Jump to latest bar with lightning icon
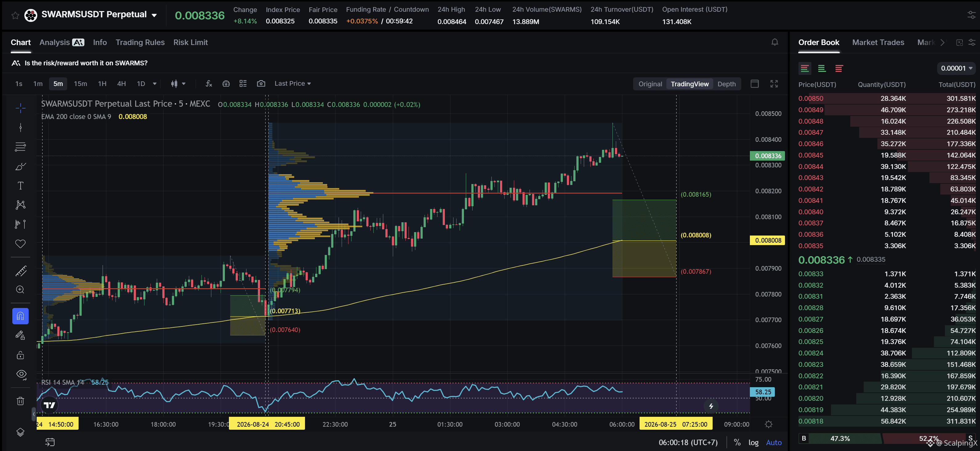 click(x=711, y=406)
